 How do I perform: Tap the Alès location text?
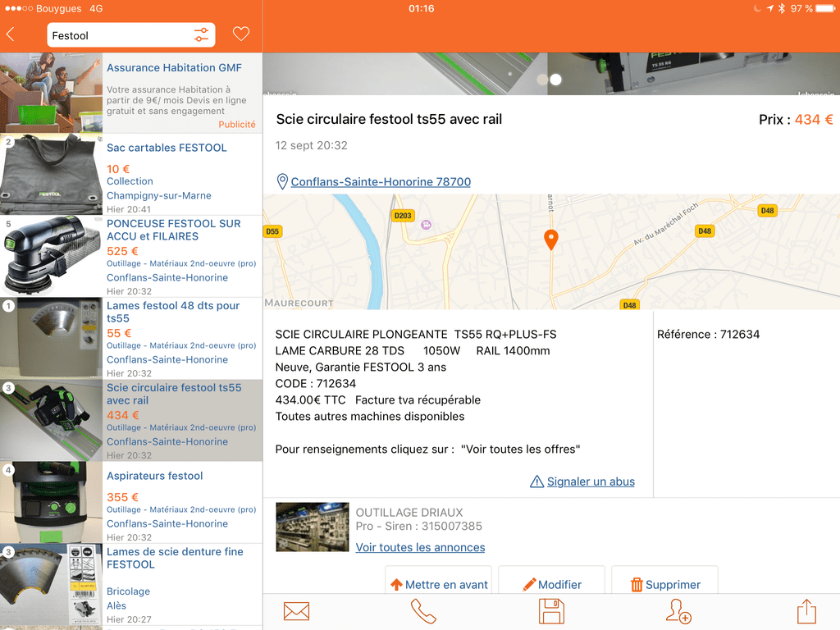point(116,605)
